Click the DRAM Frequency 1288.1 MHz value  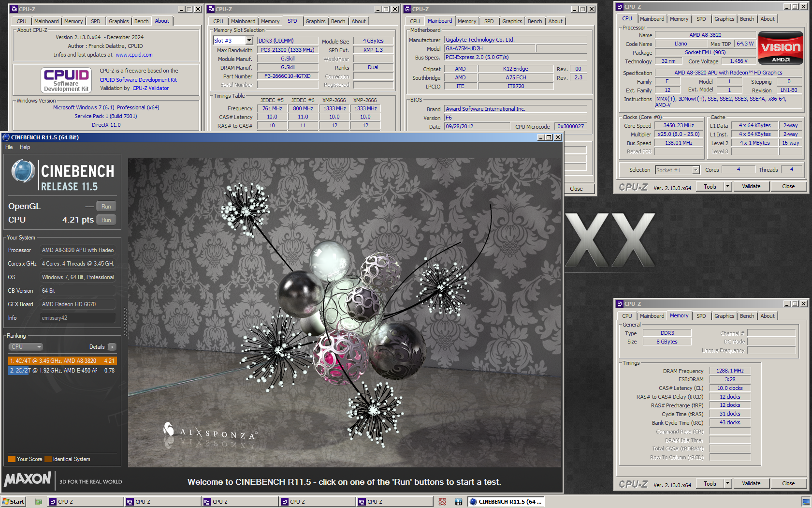730,371
